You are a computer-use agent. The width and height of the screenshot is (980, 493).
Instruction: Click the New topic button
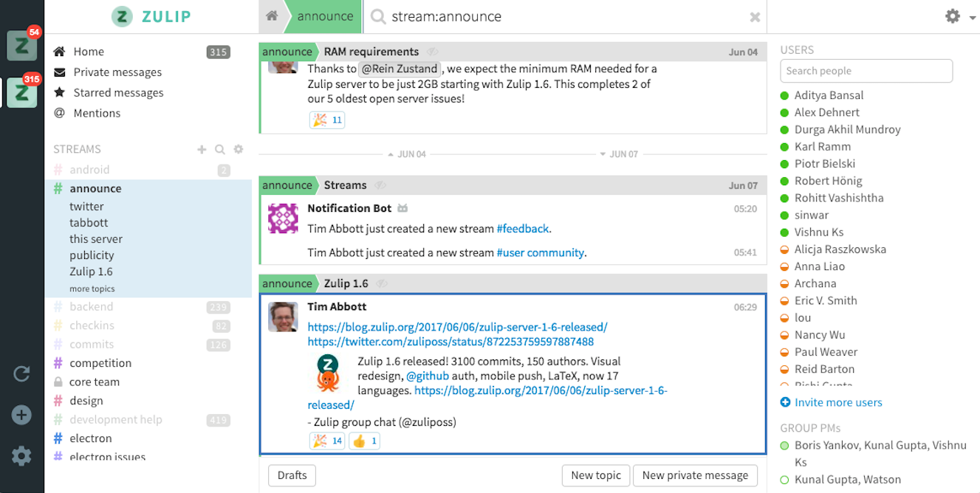(596, 475)
